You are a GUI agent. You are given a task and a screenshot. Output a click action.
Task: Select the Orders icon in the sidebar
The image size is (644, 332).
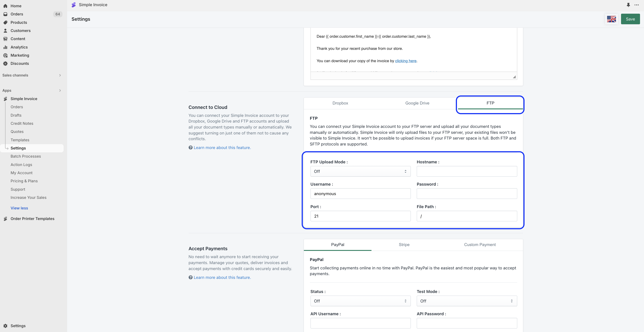(6, 14)
